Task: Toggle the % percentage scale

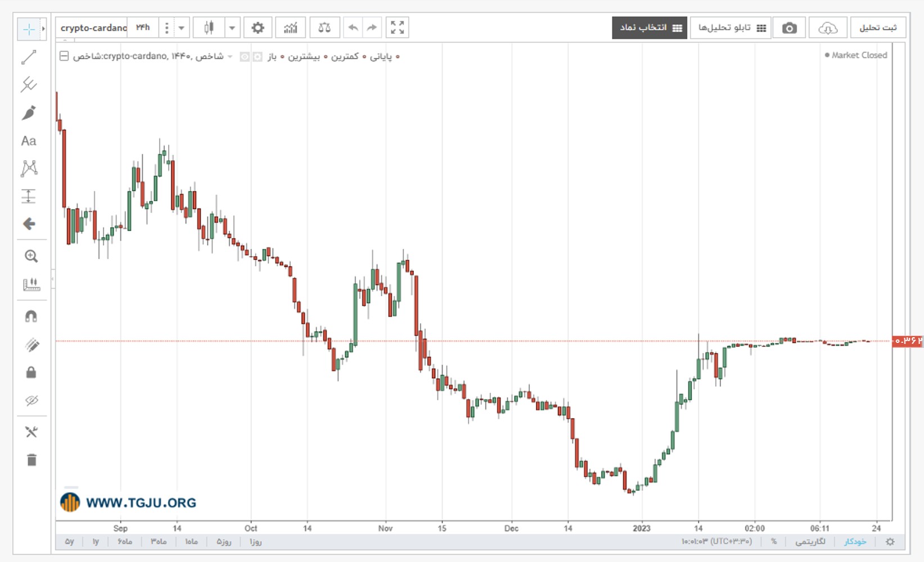Action: 774,542
